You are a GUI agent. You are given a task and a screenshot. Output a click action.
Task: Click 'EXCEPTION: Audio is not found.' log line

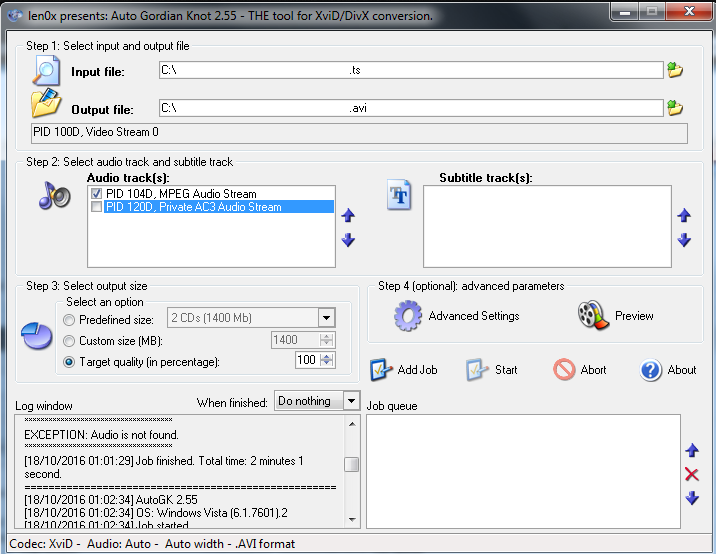click(x=101, y=435)
